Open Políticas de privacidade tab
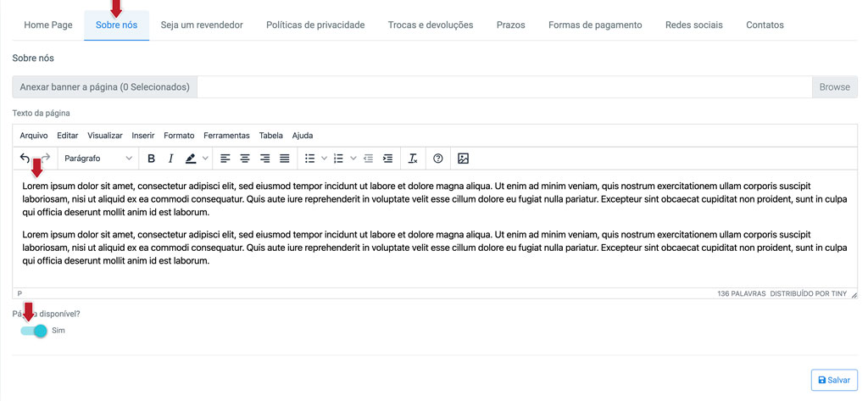This screenshot has height=401, width=868. (x=315, y=25)
